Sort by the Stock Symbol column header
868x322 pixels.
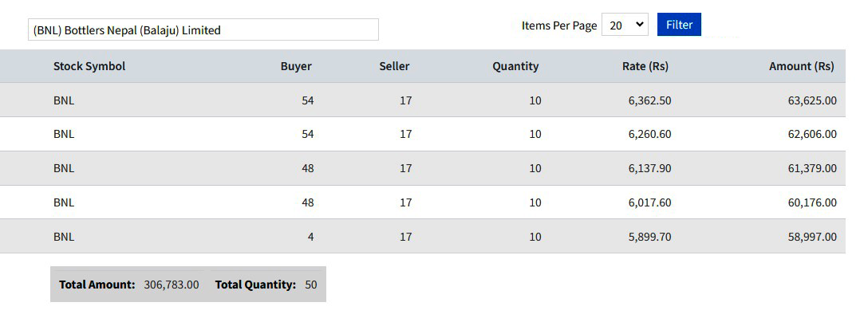[89, 66]
